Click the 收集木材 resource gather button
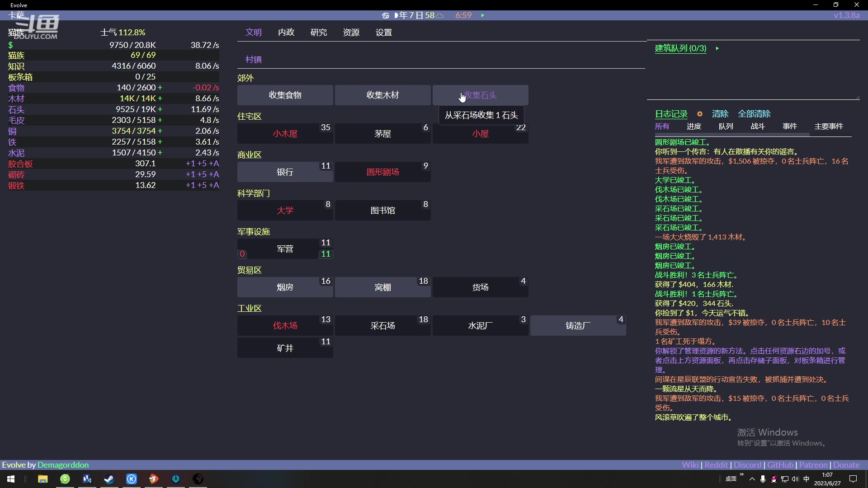This screenshot has width=868, height=488. pyautogui.click(x=382, y=95)
